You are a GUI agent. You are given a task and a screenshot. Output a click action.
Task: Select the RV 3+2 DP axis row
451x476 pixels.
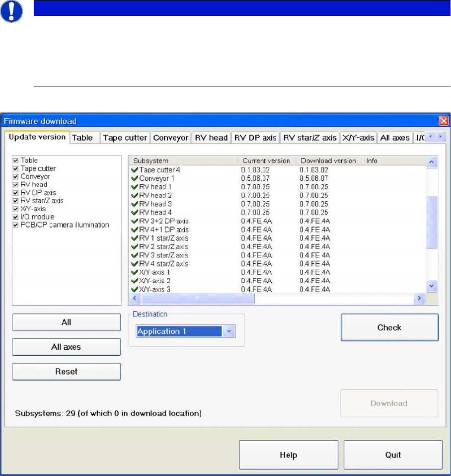click(x=277, y=221)
